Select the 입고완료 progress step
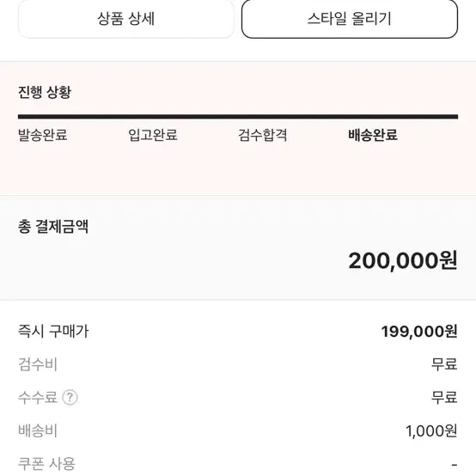The image size is (476, 476). [153, 135]
